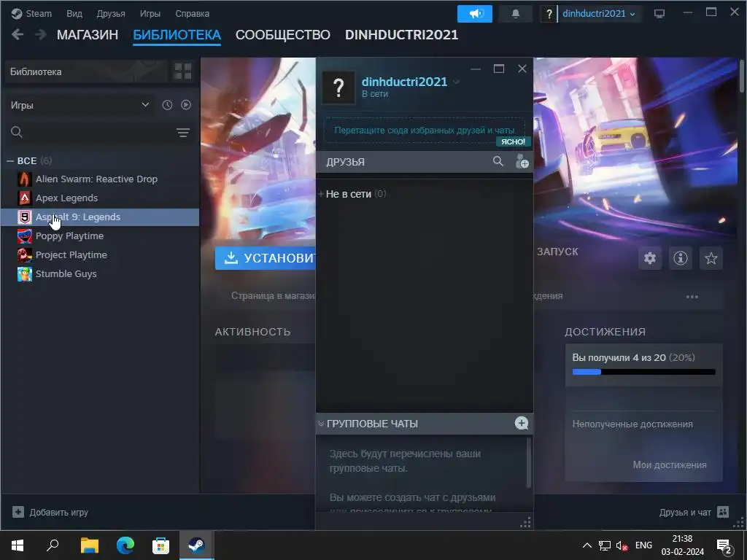
Task: Open the three-dots more links menu
Action: [x=692, y=297]
